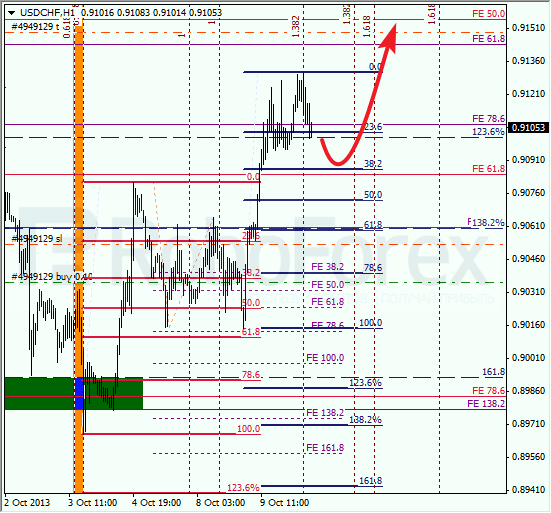Select the red 123.6% level label at bottom

243,488
